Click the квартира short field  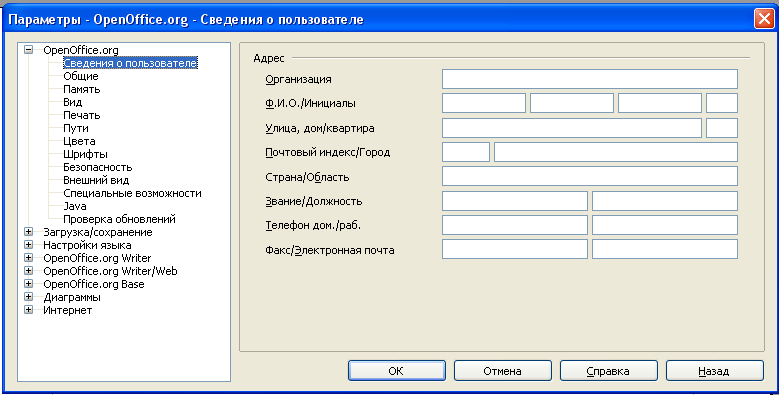pos(722,128)
